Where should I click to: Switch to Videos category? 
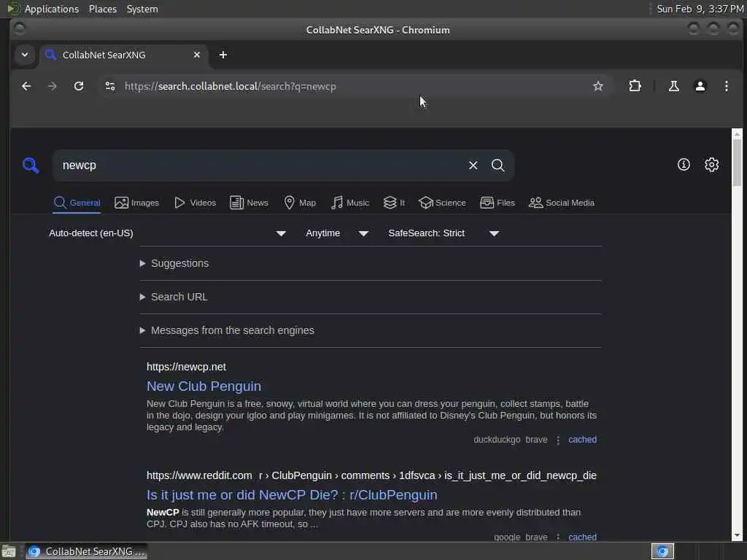[196, 203]
